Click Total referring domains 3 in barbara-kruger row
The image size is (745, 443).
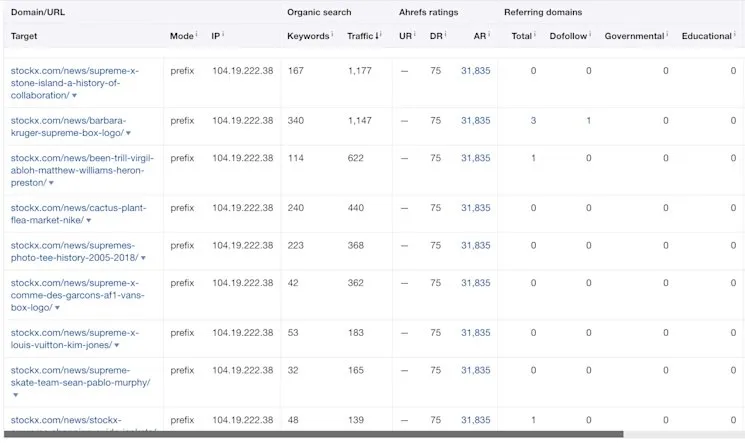pos(533,120)
